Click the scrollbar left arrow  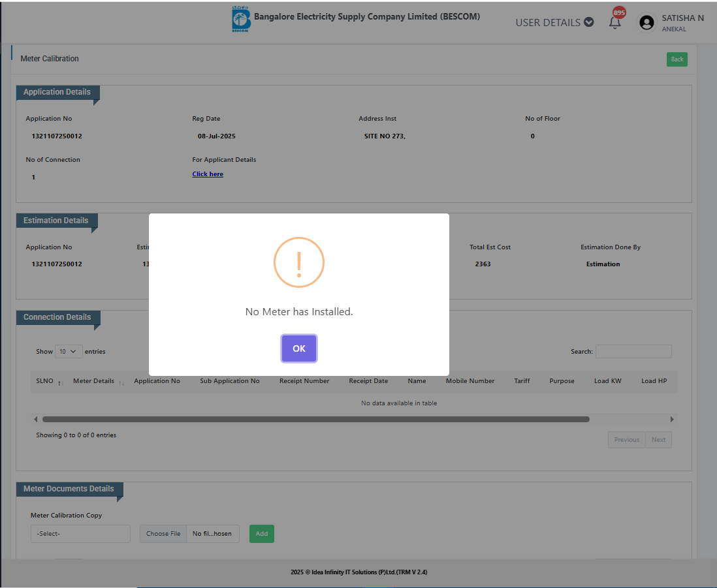pyautogui.click(x=35, y=420)
